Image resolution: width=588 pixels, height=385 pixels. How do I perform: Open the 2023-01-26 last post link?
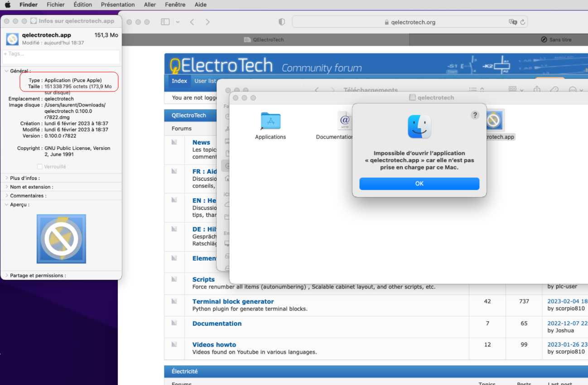568,345
